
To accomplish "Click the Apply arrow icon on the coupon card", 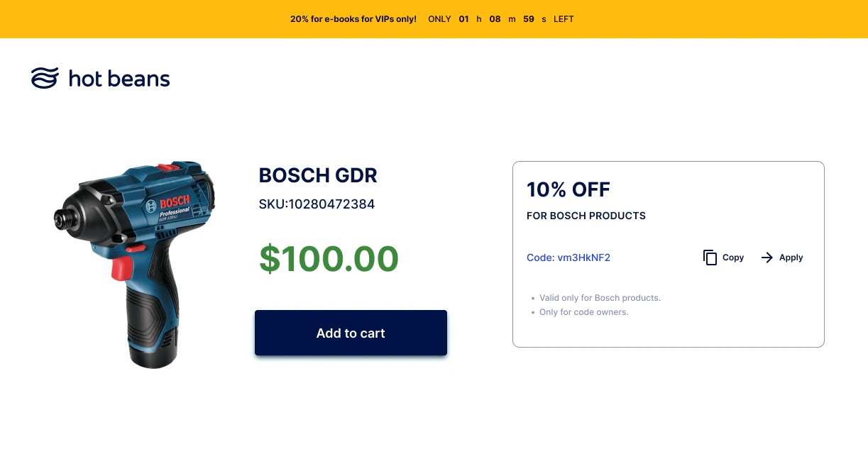I will (x=769, y=258).
